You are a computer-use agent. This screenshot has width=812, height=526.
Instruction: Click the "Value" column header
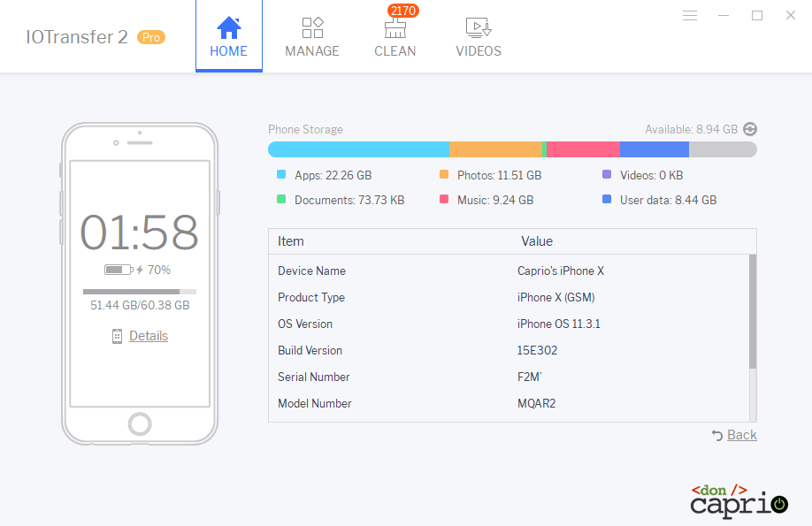(x=537, y=241)
